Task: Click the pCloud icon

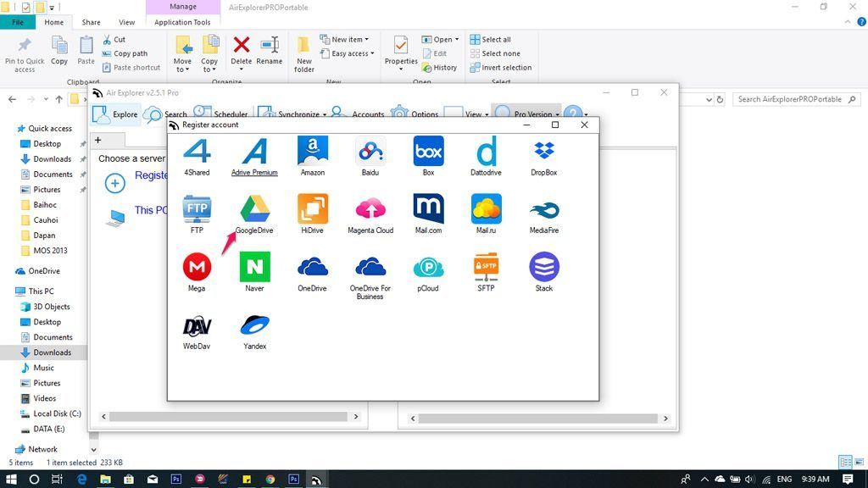Action: click(x=428, y=268)
